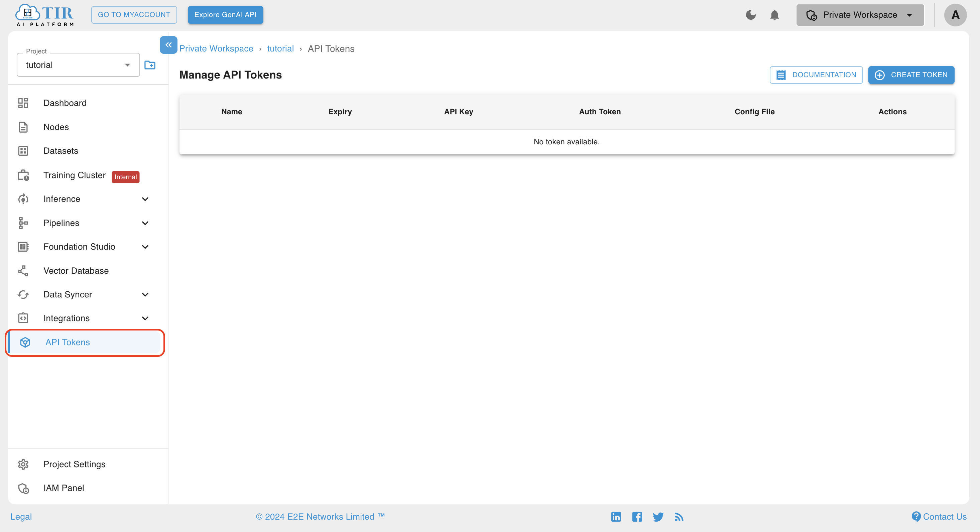The width and height of the screenshot is (980, 532).
Task: Click the Dashboard sidebar icon
Action: coord(24,103)
